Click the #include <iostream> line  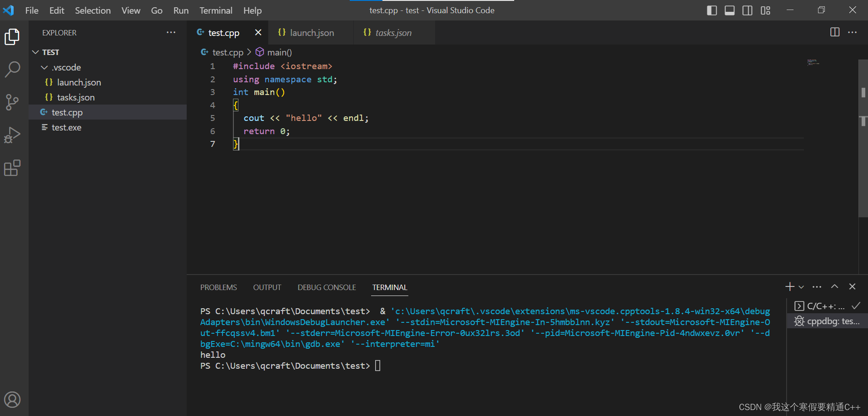(x=283, y=66)
